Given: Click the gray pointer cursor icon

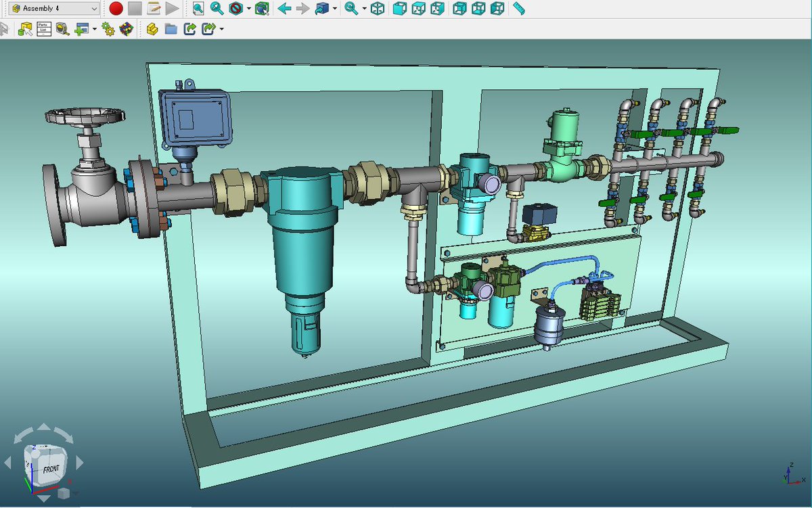Looking at the screenshot, I should coord(3,29).
